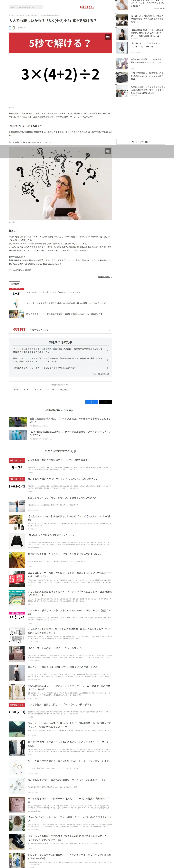Open recommended article お金にならなくても「楽しいからいい」
The height and width of the screenshot is (868, 174).
coord(62,497)
